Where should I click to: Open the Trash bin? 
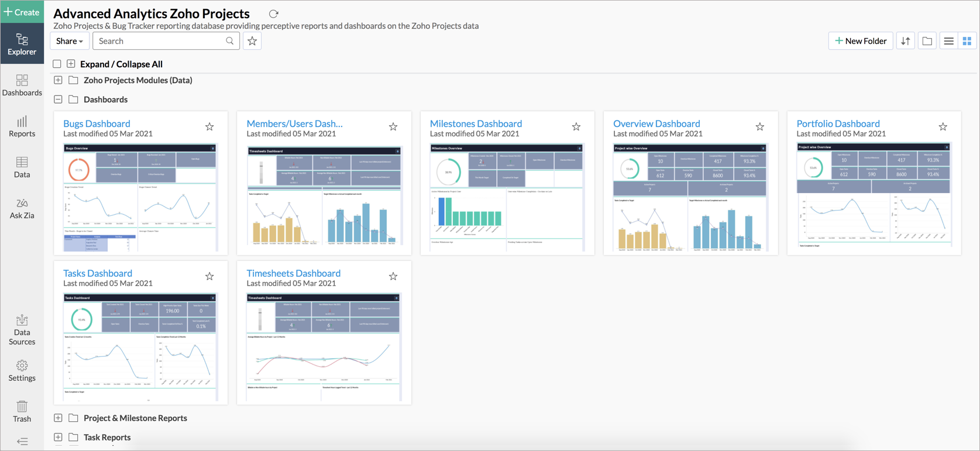click(22, 411)
